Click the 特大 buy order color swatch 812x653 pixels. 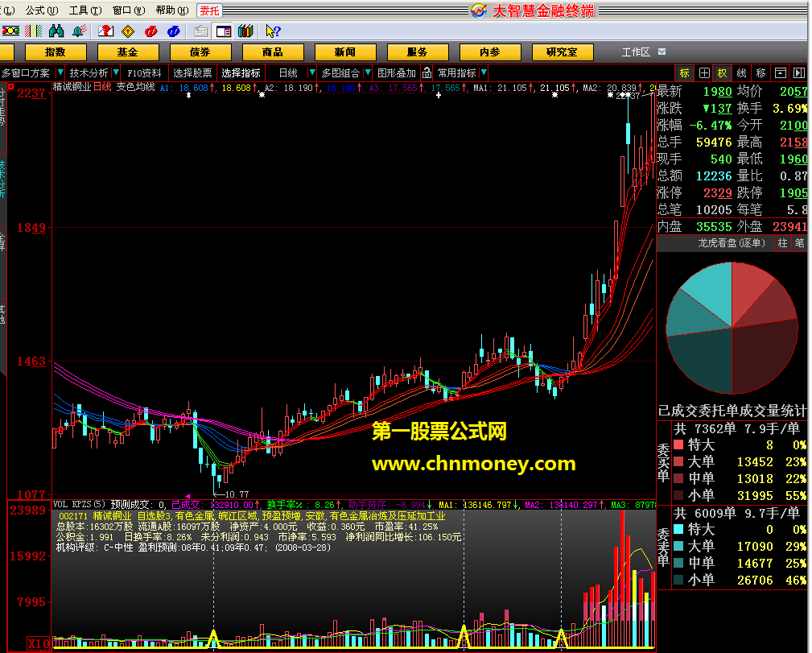pos(678,444)
